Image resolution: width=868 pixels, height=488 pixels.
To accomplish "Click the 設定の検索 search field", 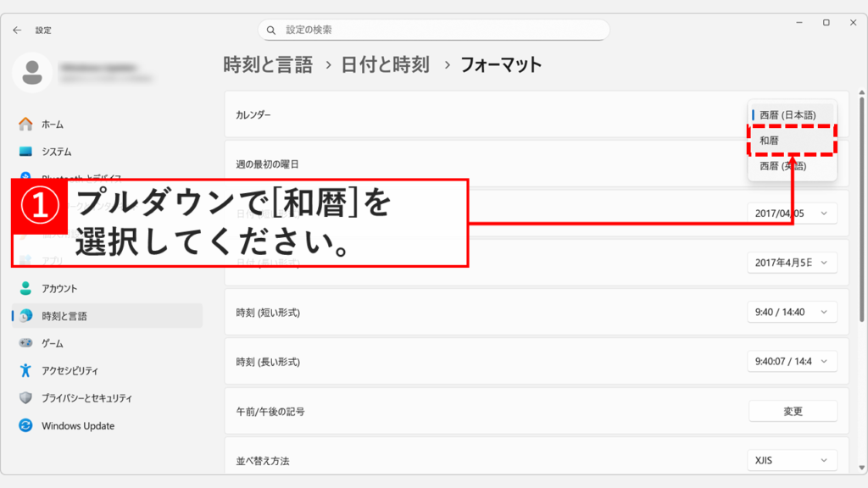I will point(433,30).
